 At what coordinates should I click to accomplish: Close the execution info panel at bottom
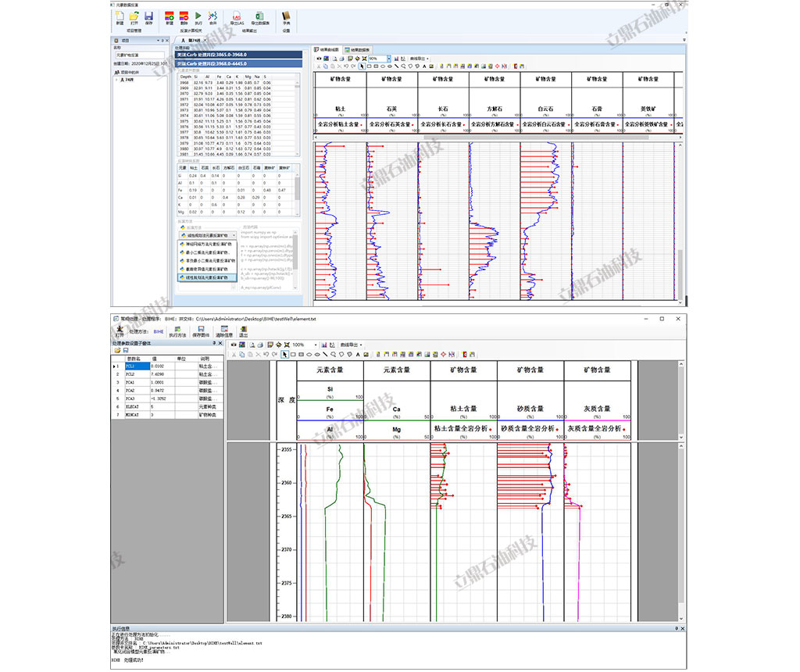tap(683, 628)
